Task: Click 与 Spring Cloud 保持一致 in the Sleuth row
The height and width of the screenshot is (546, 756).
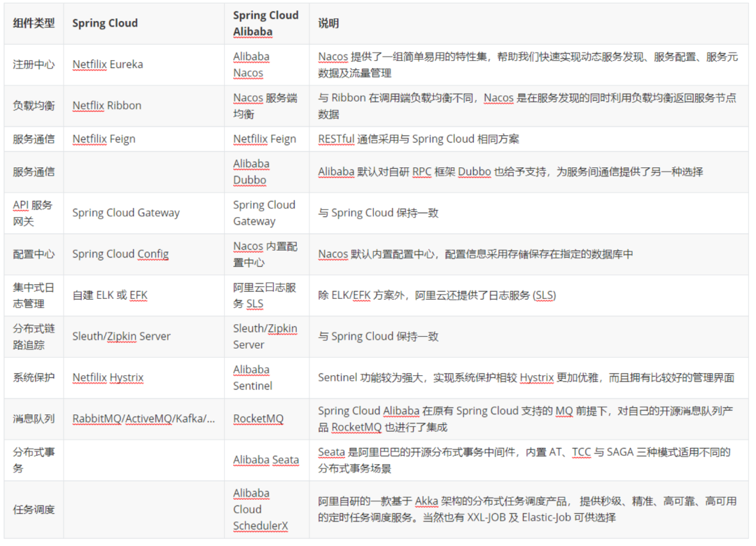Action: [378, 336]
